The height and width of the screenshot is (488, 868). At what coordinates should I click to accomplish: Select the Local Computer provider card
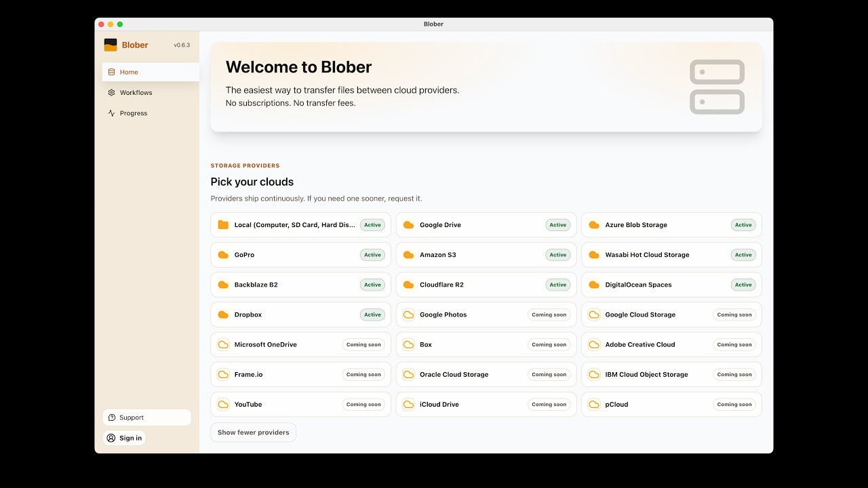click(x=301, y=225)
